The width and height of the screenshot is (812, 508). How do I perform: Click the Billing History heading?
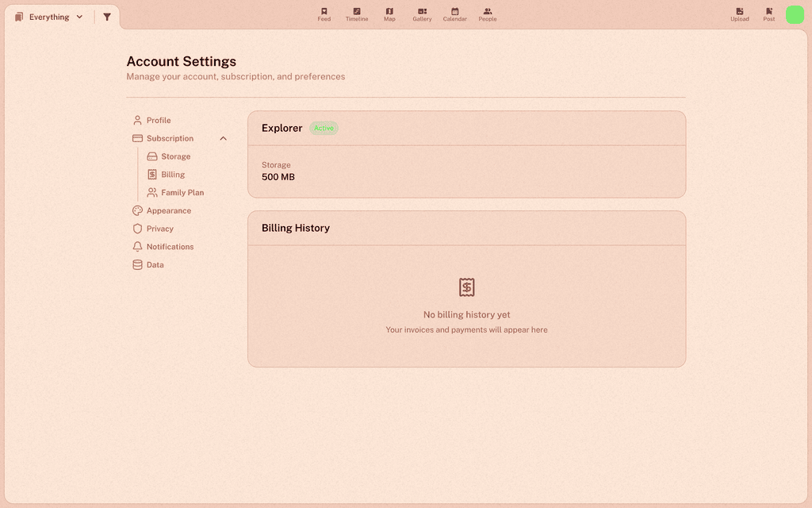tap(296, 228)
